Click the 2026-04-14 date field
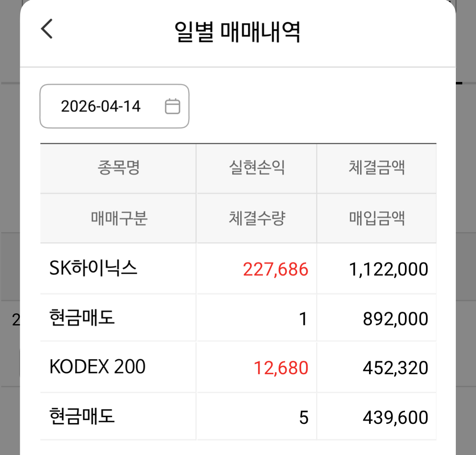Image resolution: width=476 pixels, height=455 pixels. click(101, 107)
